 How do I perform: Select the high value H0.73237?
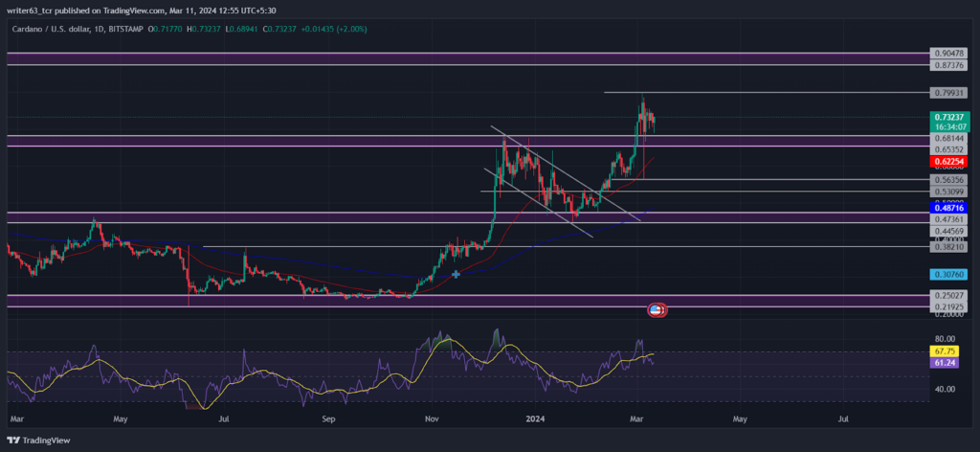[x=204, y=30]
